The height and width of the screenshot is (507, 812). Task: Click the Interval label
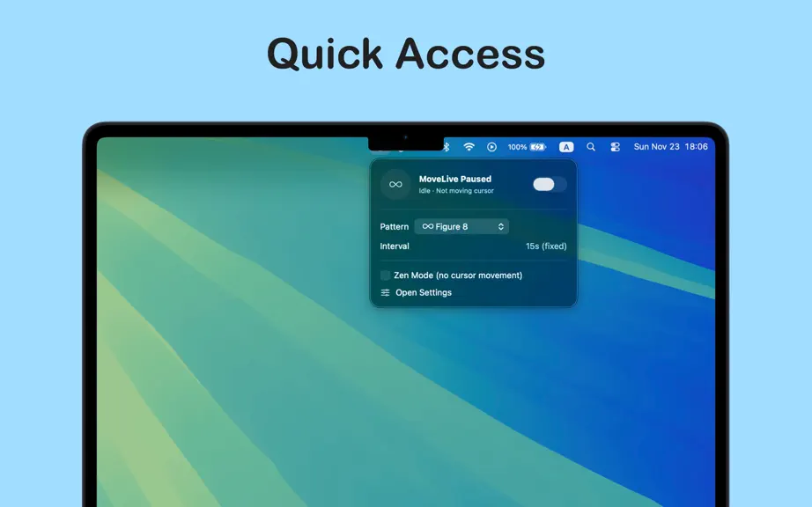point(395,246)
